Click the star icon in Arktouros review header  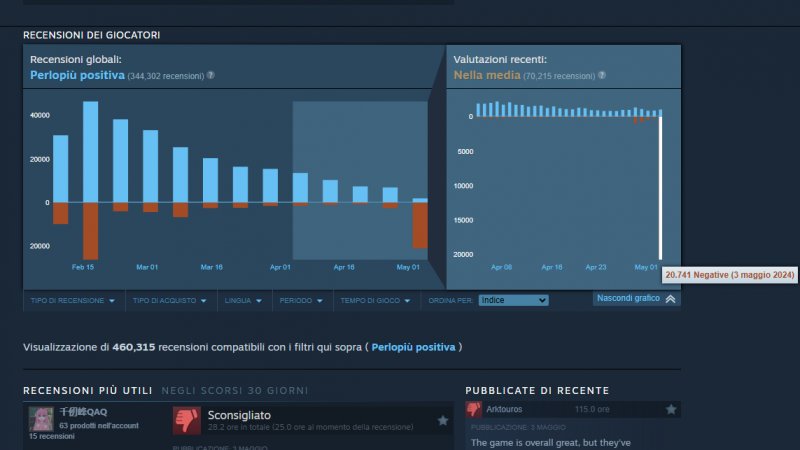coord(671,409)
